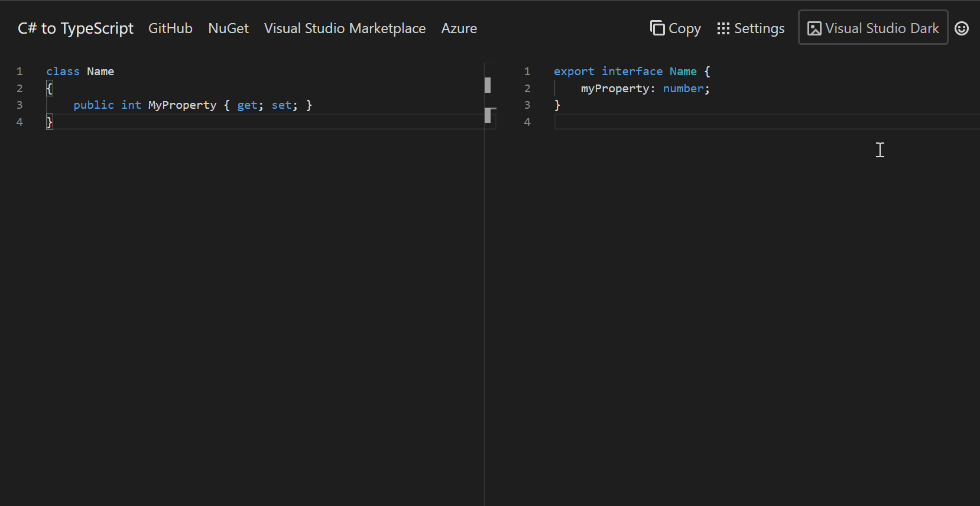Image resolution: width=980 pixels, height=506 pixels.
Task: Open Settings via the grid icon
Action: tap(723, 28)
